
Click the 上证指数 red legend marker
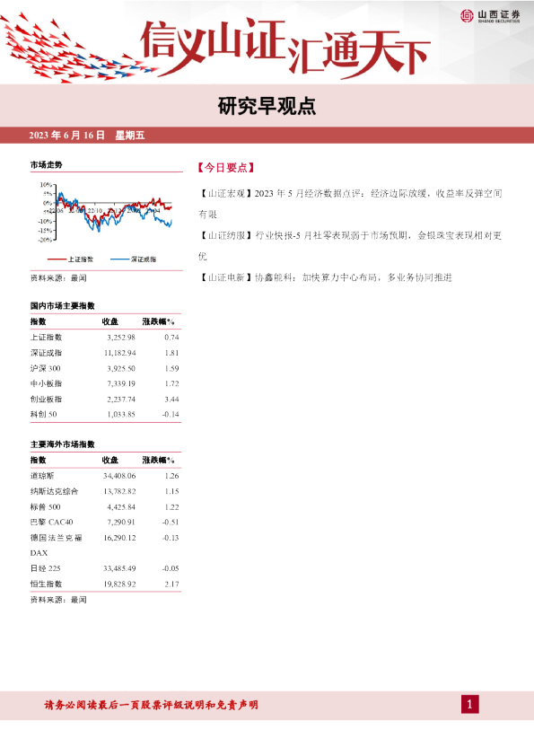pyautogui.click(x=57, y=259)
